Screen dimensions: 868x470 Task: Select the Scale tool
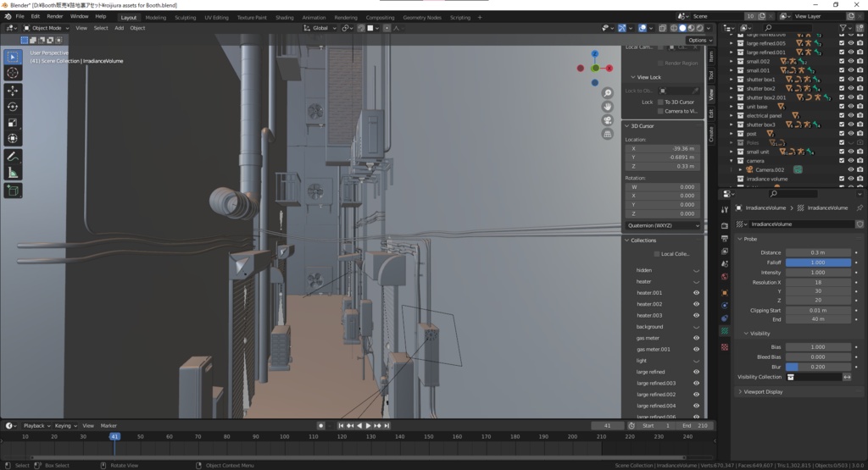click(13, 123)
